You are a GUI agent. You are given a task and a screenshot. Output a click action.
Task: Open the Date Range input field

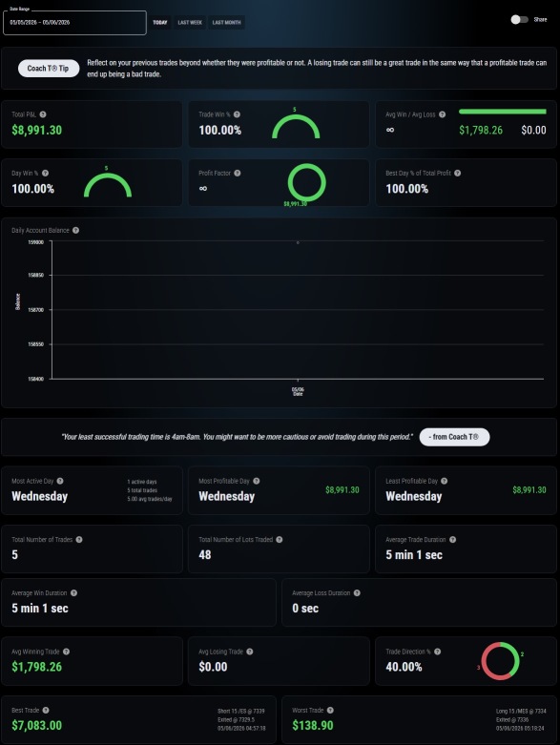click(74, 22)
